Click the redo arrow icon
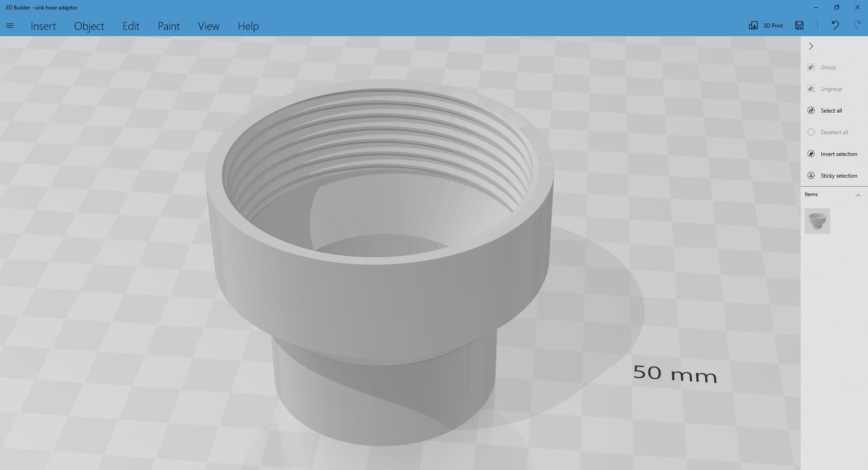Screen dimensions: 868x470 (857, 25)
